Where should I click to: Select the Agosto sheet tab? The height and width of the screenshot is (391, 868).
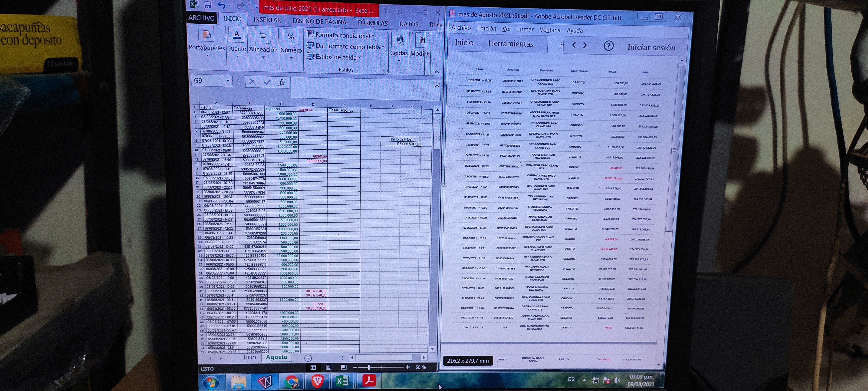pos(277,357)
